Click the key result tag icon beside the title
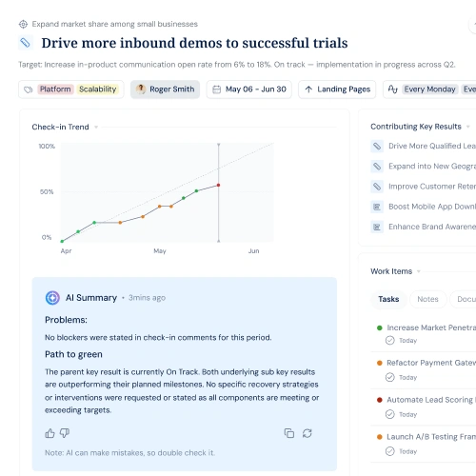This screenshot has width=476, height=476. coord(26,43)
